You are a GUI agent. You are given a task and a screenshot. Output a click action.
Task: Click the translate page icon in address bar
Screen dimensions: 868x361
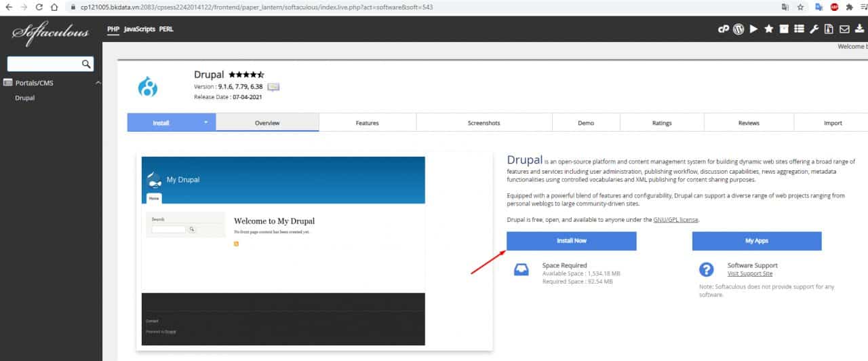785,7
